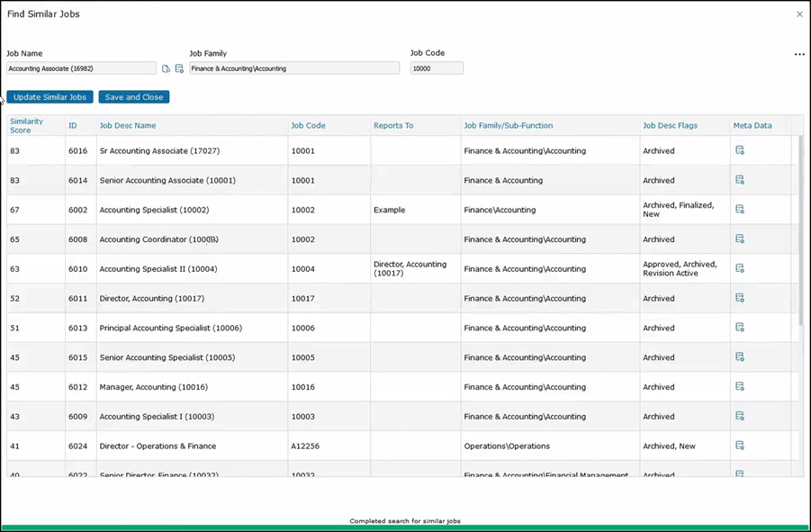Click the job lookup icon beside Job Name
Screen dimensions: 811x532
[x=166, y=68]
